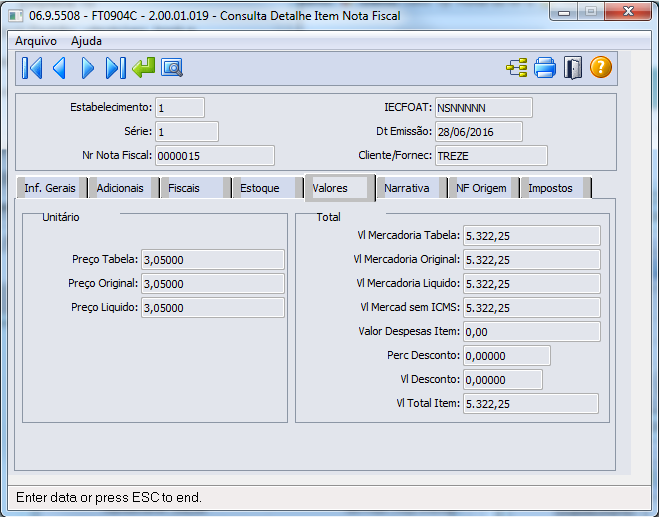Click the Vl Mercadoria Original field
The height and width of the screenshot is (517, 659).
click(x=532, y=259)
